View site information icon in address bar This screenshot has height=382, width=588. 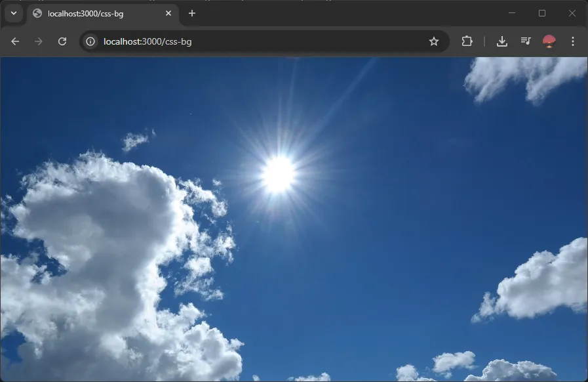click(x=90, y=41)
